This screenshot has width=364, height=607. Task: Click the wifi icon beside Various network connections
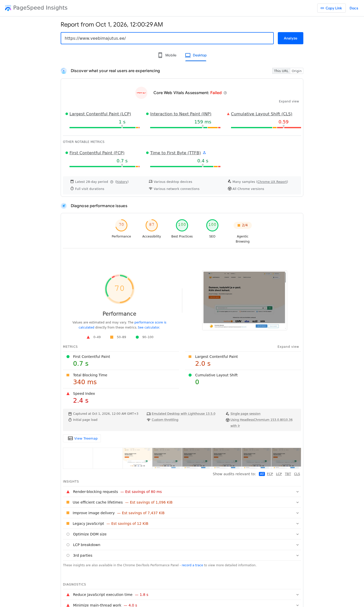151,189
